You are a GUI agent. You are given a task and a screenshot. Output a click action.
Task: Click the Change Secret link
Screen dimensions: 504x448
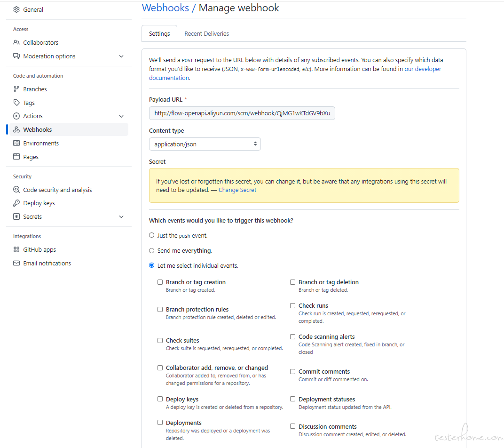[x=237, y=190]
